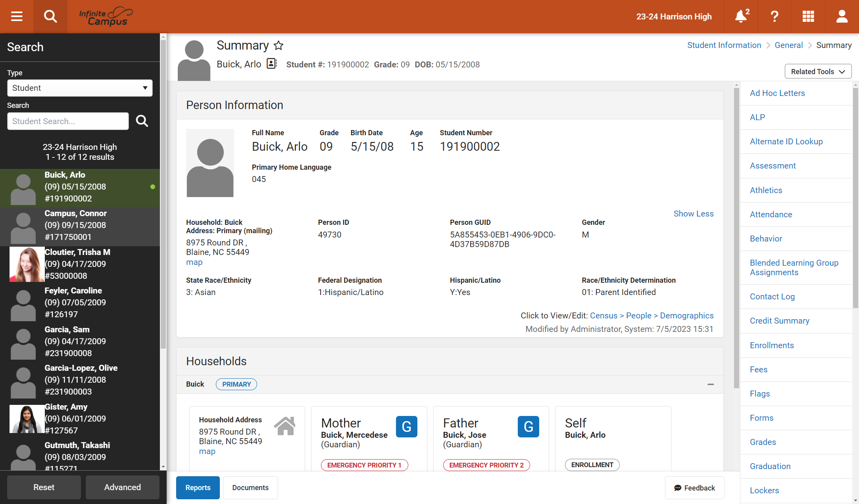Open the help question mark
Viewport: 859px width, 504px height.
click(x=774, y=17)
